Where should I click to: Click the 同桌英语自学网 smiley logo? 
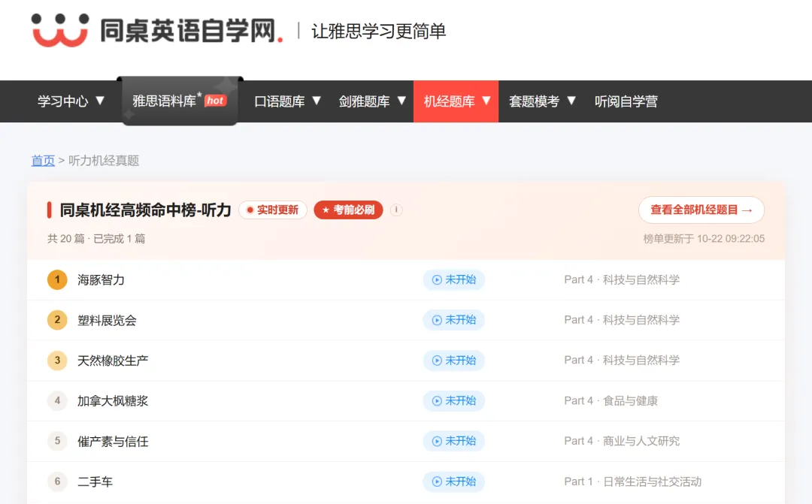[59, 31]
